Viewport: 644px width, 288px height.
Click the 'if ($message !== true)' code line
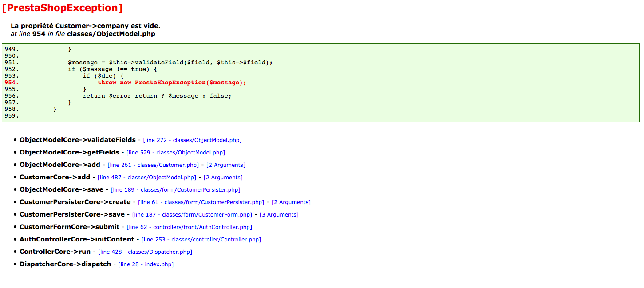(112, 69)
